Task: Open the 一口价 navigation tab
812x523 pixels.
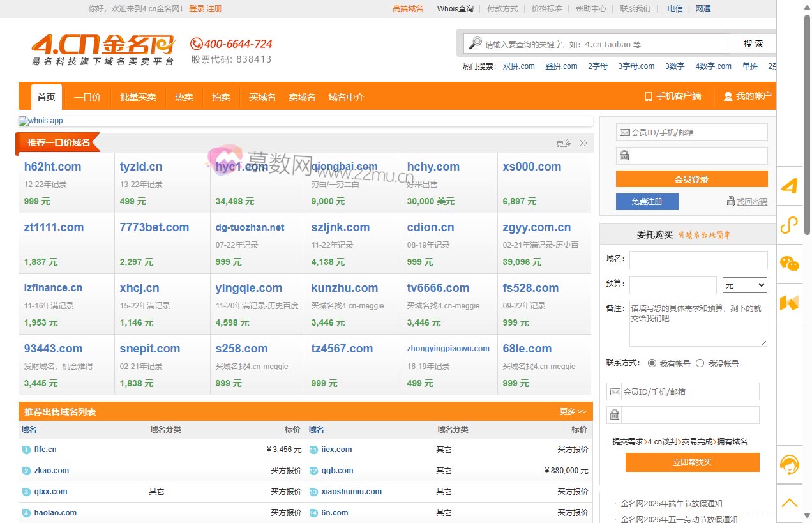Action: 87,97
